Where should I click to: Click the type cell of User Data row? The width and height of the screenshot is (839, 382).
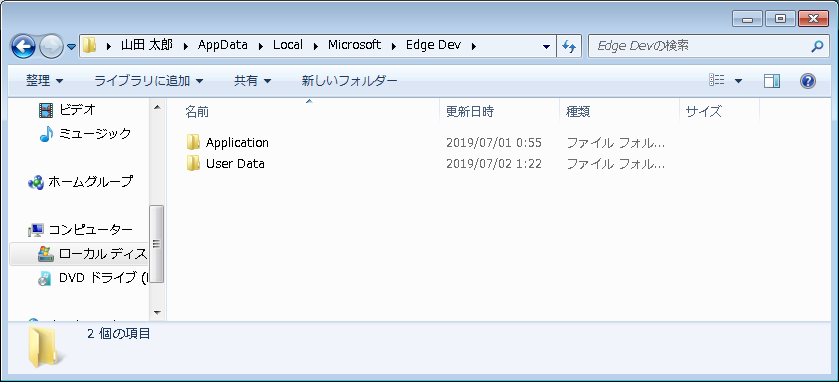[x=615, y=164]
